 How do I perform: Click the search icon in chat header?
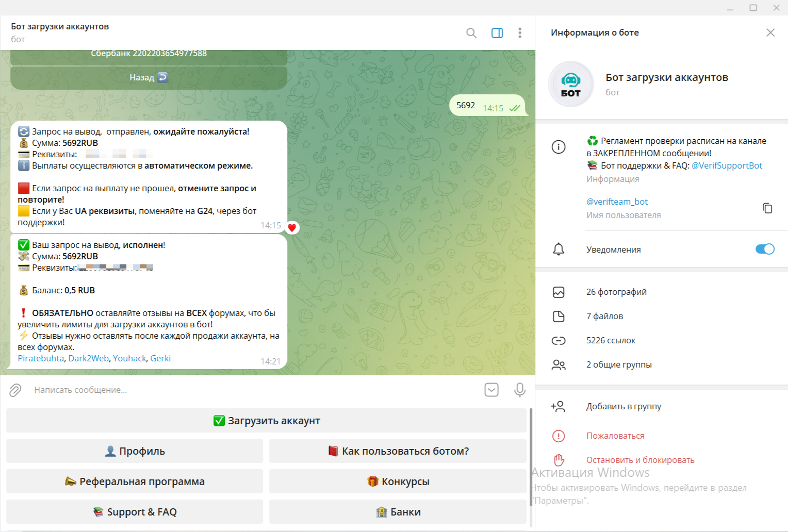471,33
